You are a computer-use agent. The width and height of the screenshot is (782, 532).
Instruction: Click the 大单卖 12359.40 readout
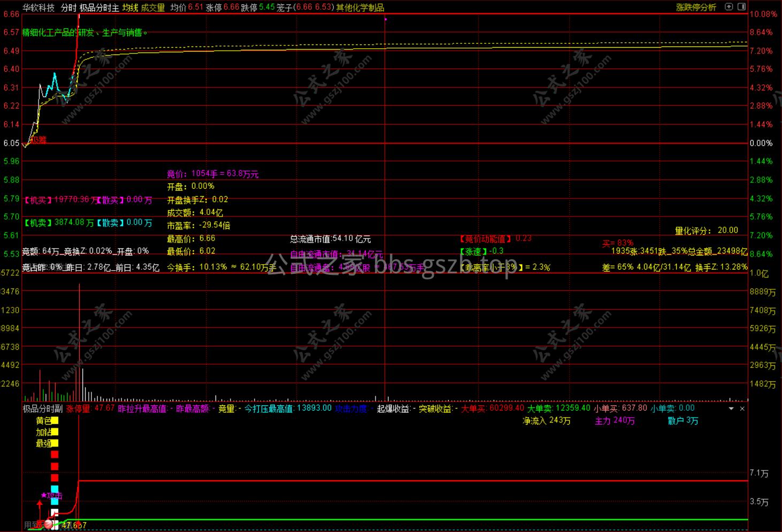coord(558,408)
